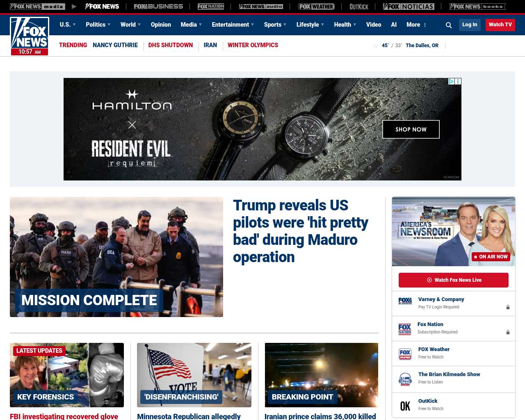This screenshot has width=525, height=420.
Task: Open the More menu dots icon
Action: pyautogui.click(x=425, y=25)
